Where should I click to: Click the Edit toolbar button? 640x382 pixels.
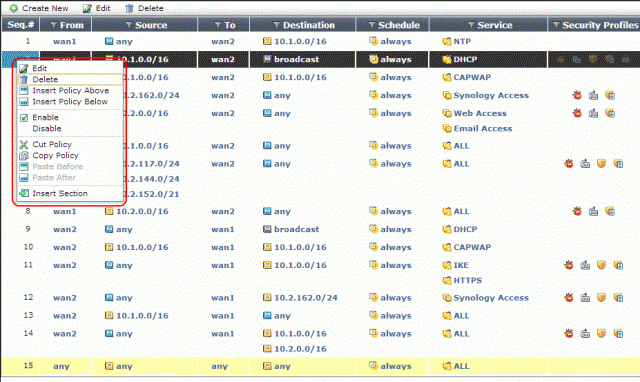(97, 8)
